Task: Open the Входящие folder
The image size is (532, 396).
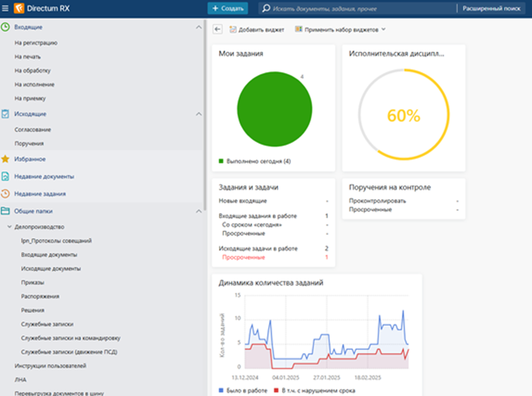Action: (x=28, y=27)
